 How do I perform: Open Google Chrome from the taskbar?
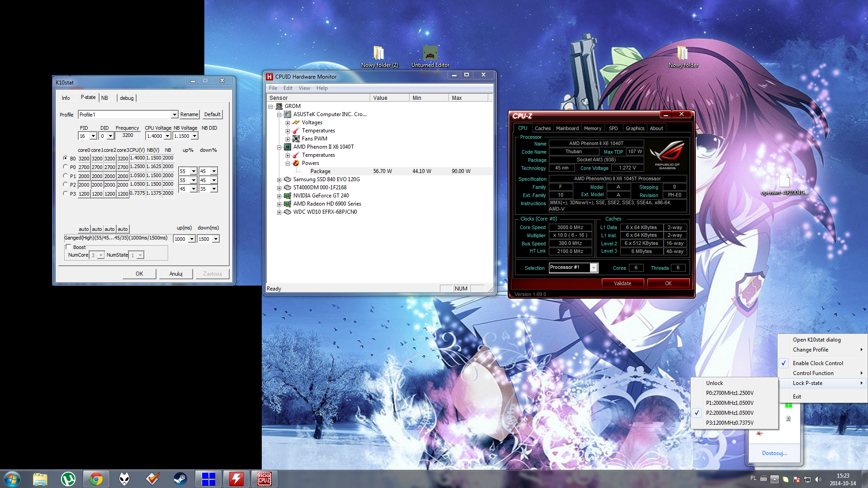coord(96,479)
